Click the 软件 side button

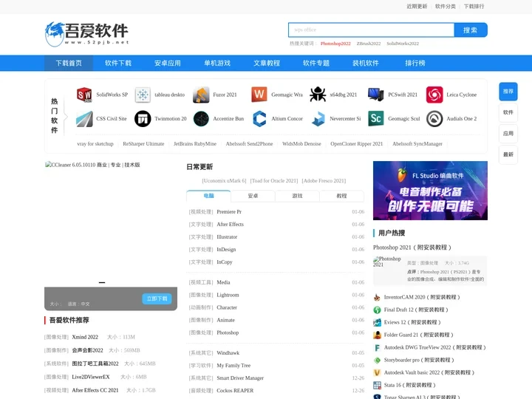(x=508, y=112)
